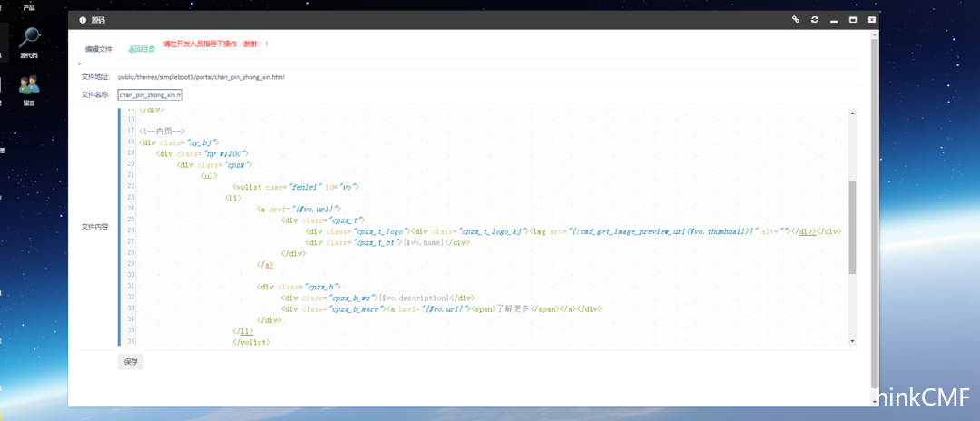Click the window's outer scrollbar up arrow

tap(875, 34)
